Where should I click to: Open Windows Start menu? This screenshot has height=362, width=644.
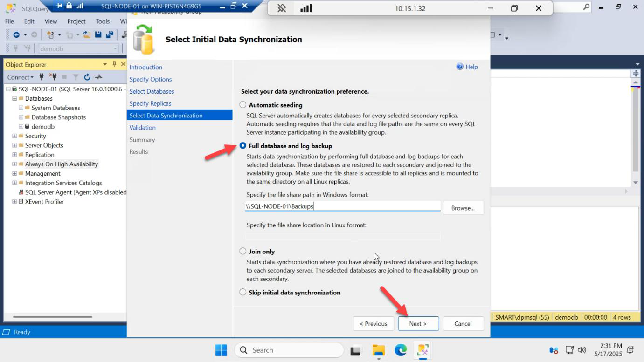(221, 350)
